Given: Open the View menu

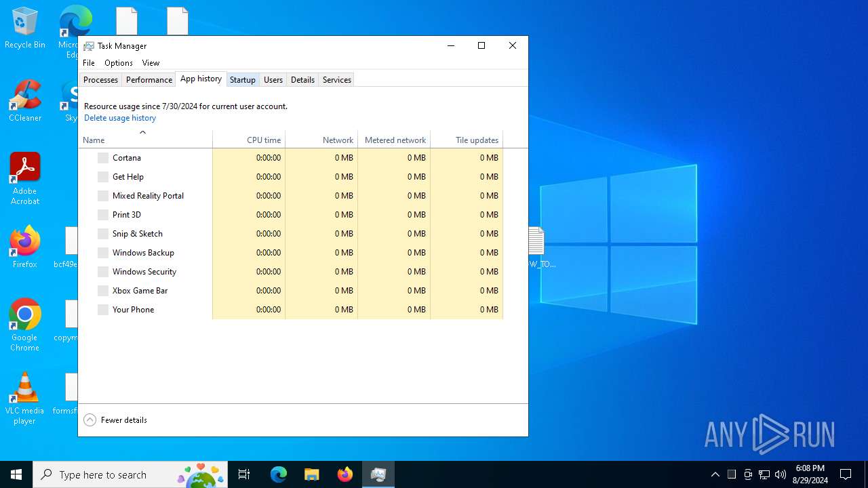Looking at the screenshot, I should (x=151, y=63).
